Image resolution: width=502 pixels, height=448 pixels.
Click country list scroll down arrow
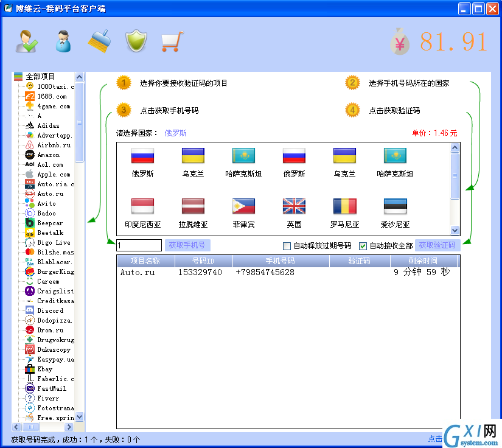455,230
